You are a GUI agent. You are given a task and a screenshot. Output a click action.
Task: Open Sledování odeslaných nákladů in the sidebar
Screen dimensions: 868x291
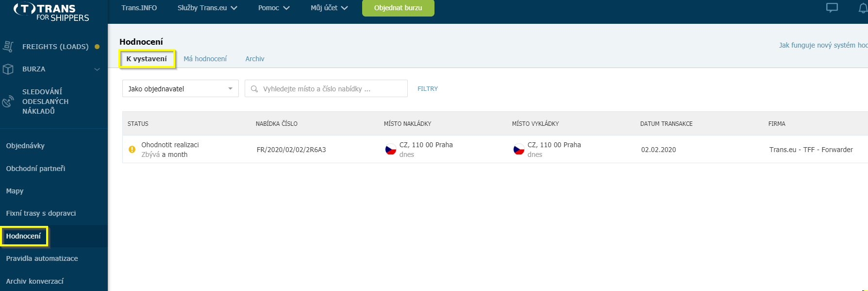click(x=45, y=101)
